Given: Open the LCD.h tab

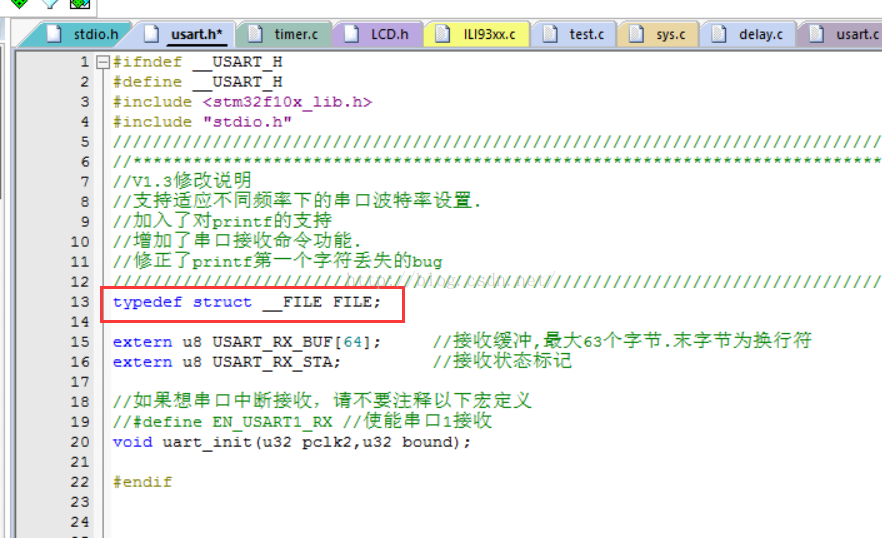Looking at the screenshot, I should click(x=378, y=34).
